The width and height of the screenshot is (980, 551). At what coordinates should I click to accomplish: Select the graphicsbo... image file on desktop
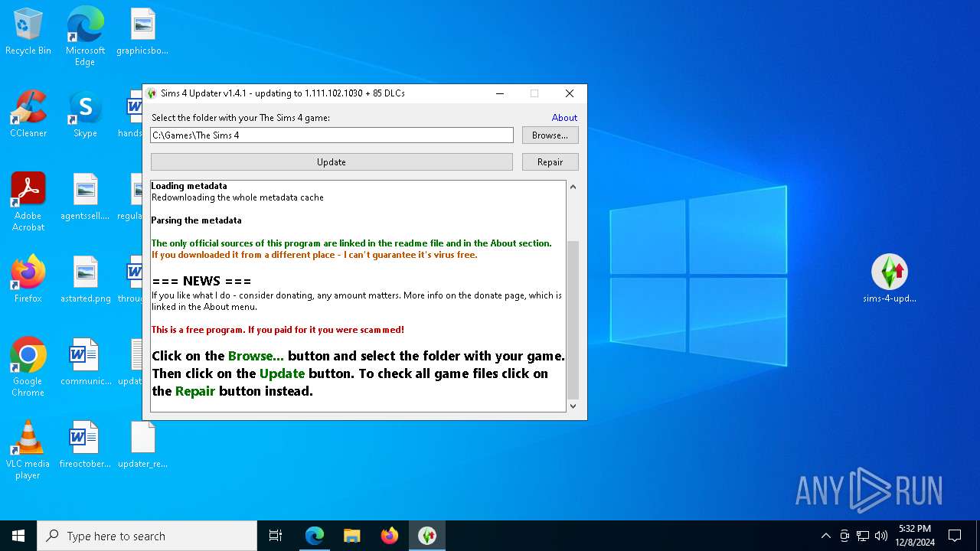coord(142,32)
